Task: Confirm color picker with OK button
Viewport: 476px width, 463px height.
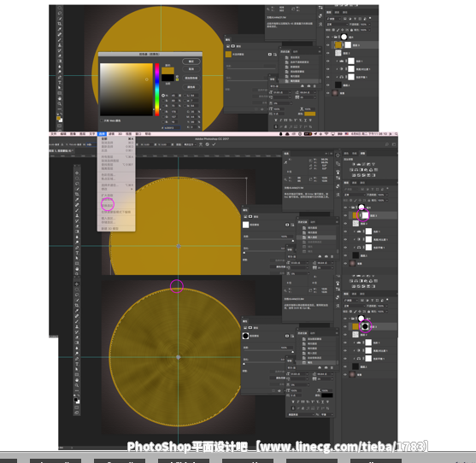Action: [191, 62]
